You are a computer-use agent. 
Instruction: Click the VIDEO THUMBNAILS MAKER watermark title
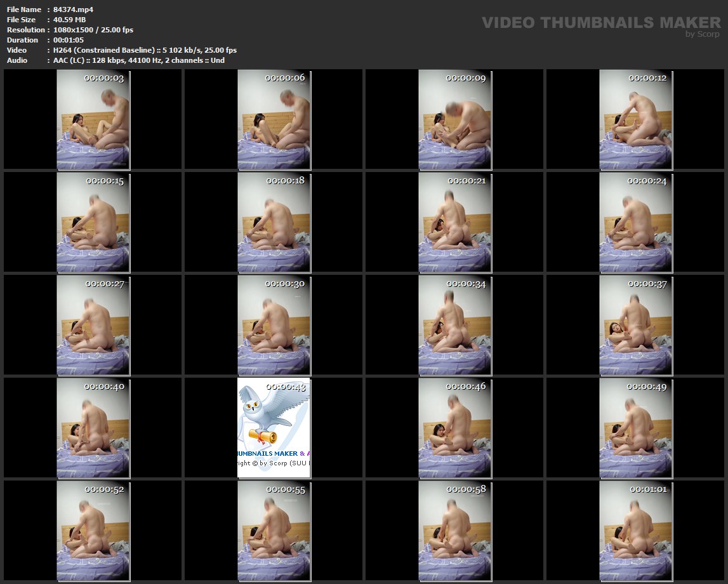click(x=600, y=22)
